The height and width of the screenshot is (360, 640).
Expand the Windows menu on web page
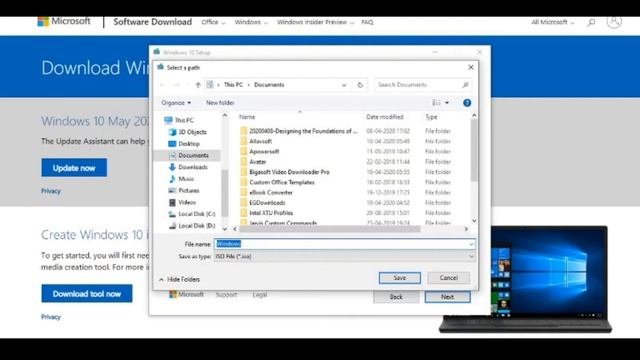[251, 22]
